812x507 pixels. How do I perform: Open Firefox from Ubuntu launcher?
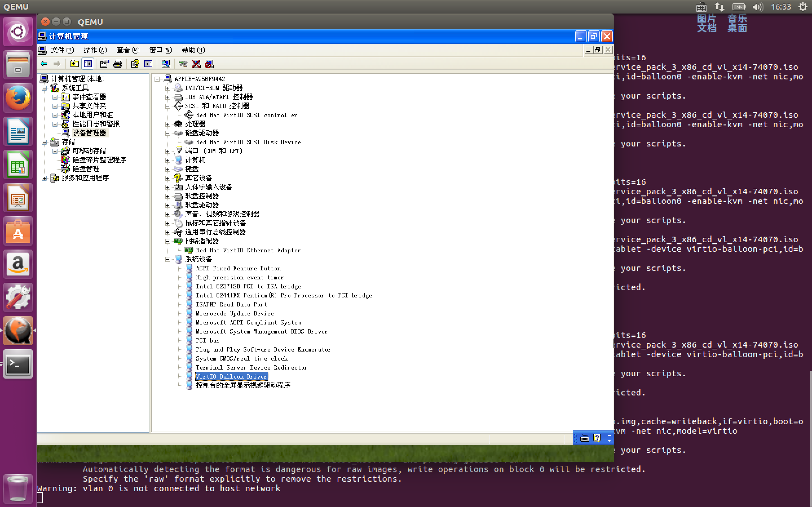(x=18, y=98)
